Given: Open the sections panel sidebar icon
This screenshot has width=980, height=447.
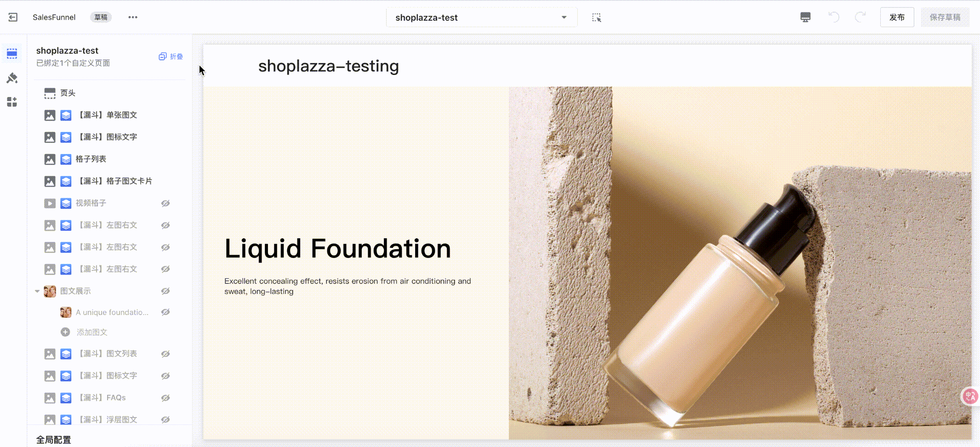Looking at the screenshot, I should [12, 54].
